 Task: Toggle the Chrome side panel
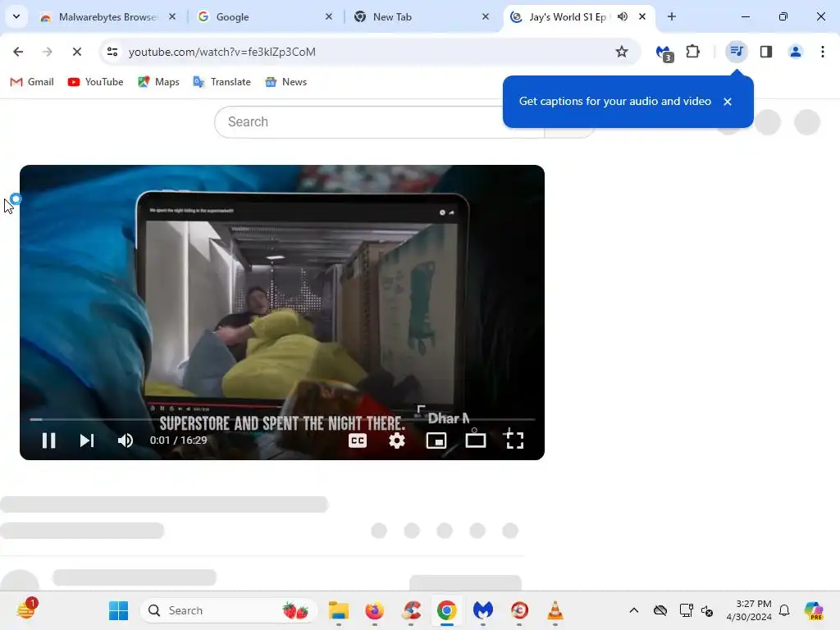point(765,52)
